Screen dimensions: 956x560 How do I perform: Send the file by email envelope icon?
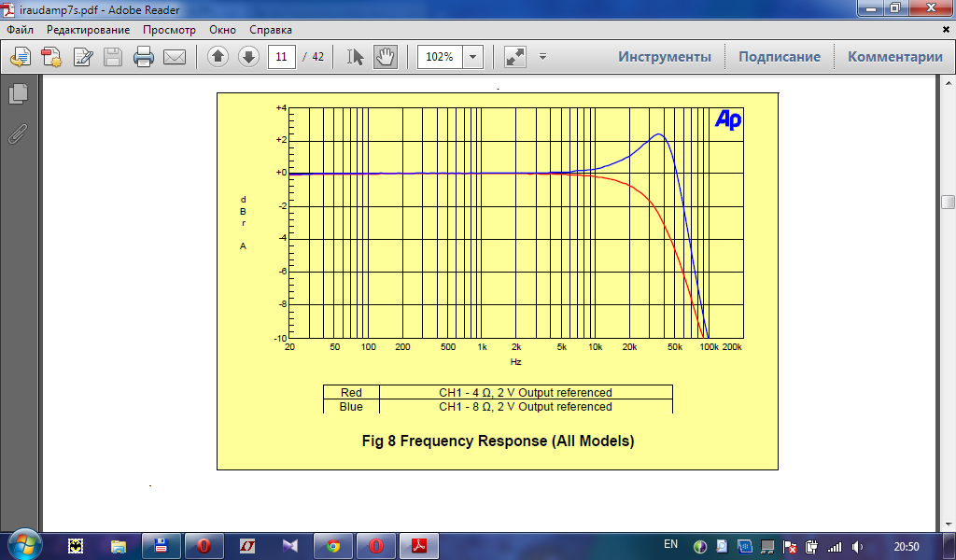point(175,57)
